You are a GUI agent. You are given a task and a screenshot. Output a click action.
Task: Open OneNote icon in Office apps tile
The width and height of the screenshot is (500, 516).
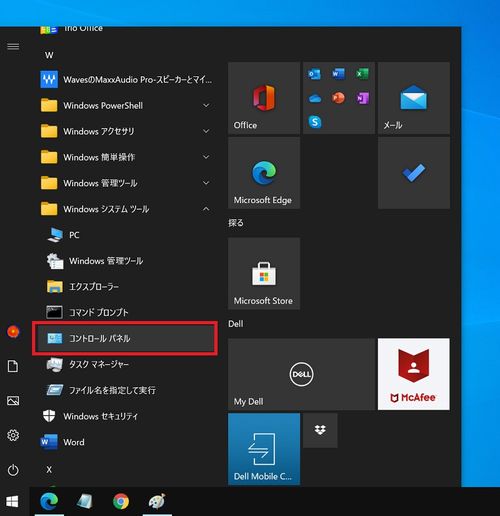point(362,98)
